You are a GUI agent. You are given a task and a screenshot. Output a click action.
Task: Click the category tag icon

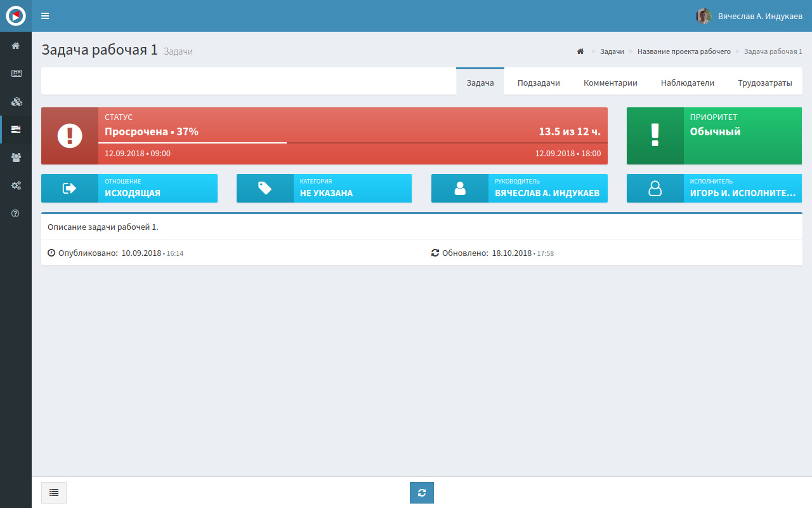[265, 189]
